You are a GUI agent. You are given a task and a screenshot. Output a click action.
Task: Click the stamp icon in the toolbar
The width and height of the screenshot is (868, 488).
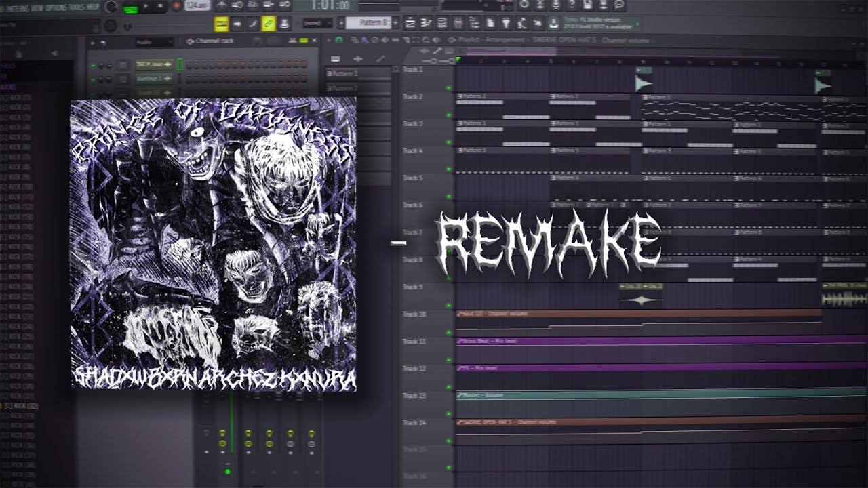[x=285, y=24]
